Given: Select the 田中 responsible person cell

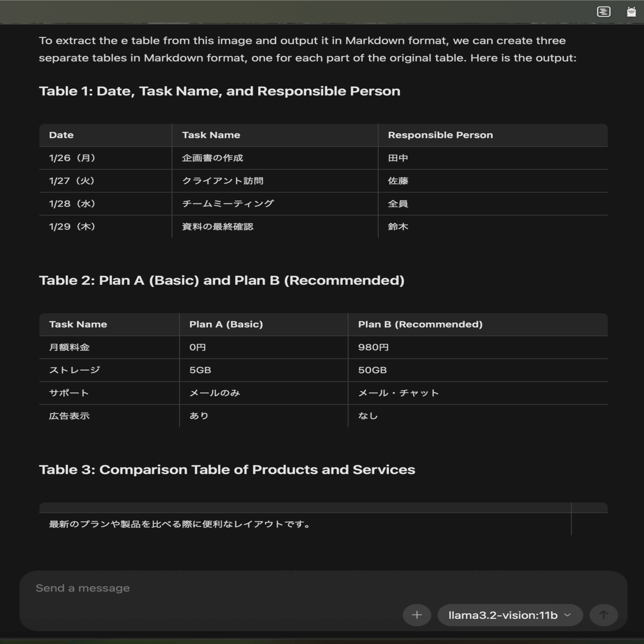Looking at the screenshot, I should (397, 158).
